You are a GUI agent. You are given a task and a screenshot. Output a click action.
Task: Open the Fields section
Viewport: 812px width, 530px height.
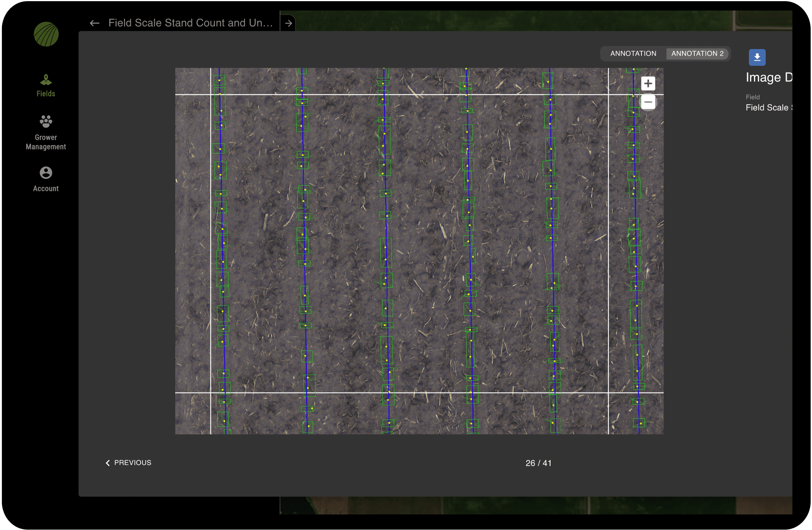46,86
